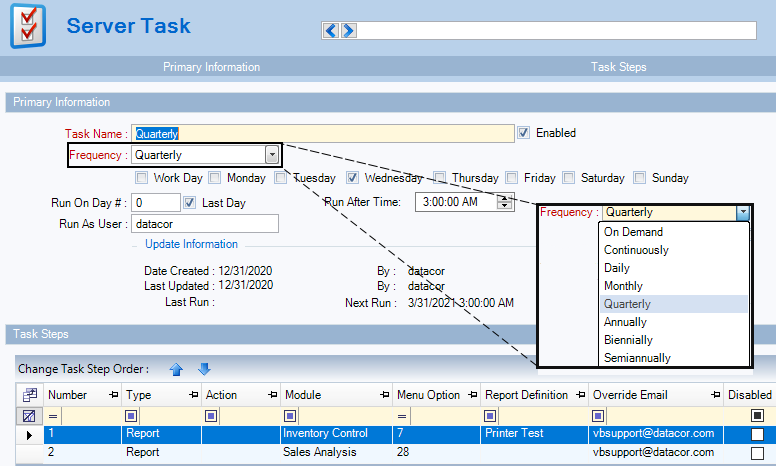This screenshot has width=776, height=466.
Task: Select the Sales Analysis cell
Action: [337, 452]
